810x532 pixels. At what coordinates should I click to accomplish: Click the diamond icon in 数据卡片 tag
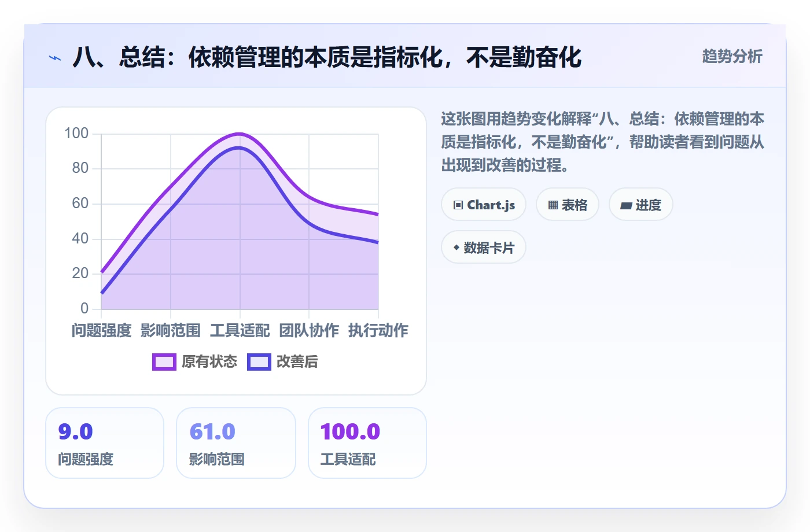[x=456, y=247]
